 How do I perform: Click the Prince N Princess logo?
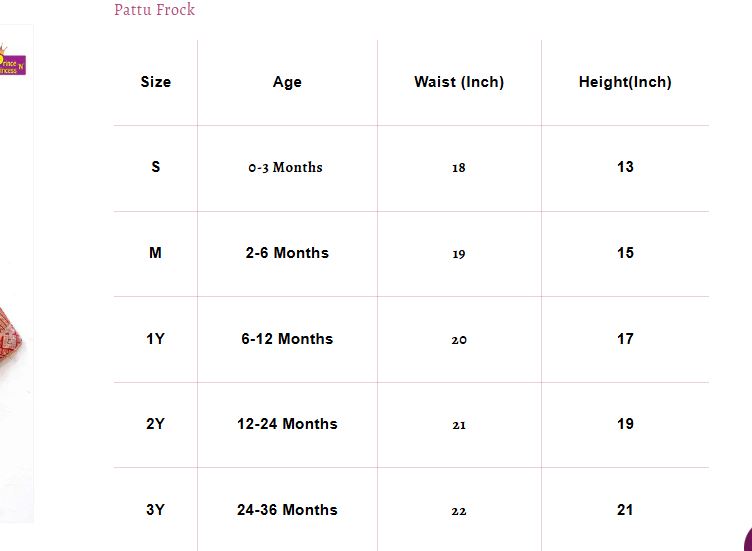click(x=12, y=61)
